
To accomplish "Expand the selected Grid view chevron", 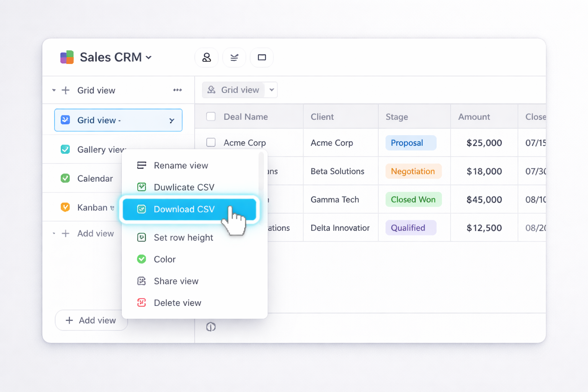I will 172,121.
